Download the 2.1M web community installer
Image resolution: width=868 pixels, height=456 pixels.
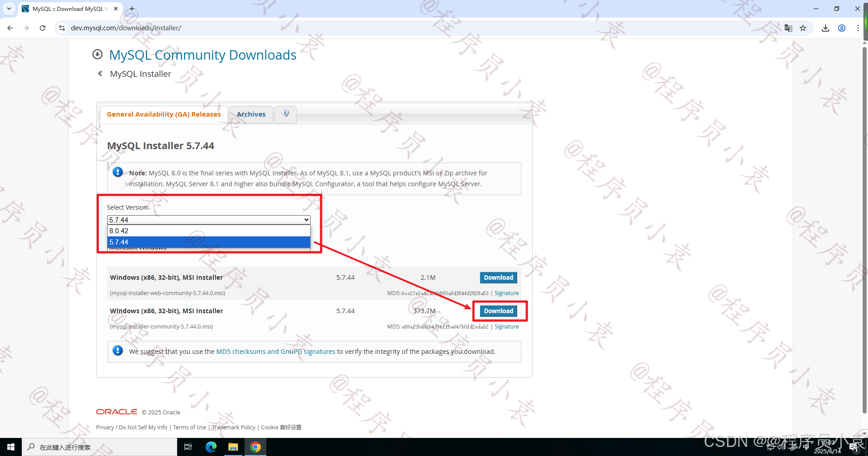pyautogui.click(x=498, y=277)
